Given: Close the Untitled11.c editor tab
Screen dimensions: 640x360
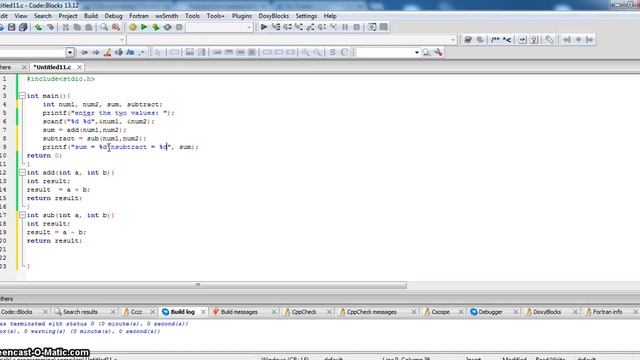Looking at the screenshot, I should click(x=79, y=67).
